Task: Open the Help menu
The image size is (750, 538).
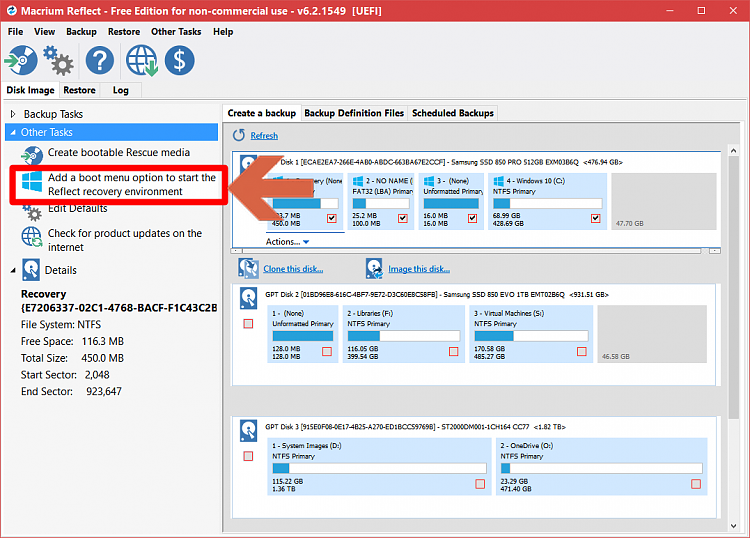Action: click(x=223, y=32)
